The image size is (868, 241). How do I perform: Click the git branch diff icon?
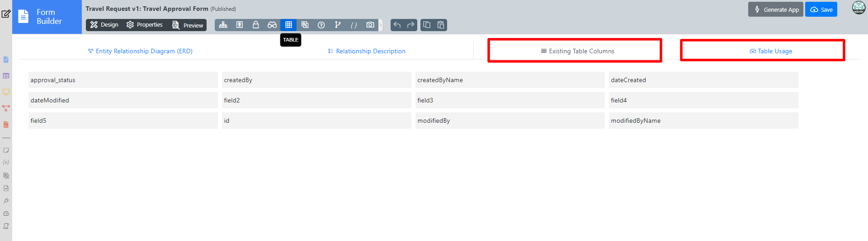(x=337, y=25)
